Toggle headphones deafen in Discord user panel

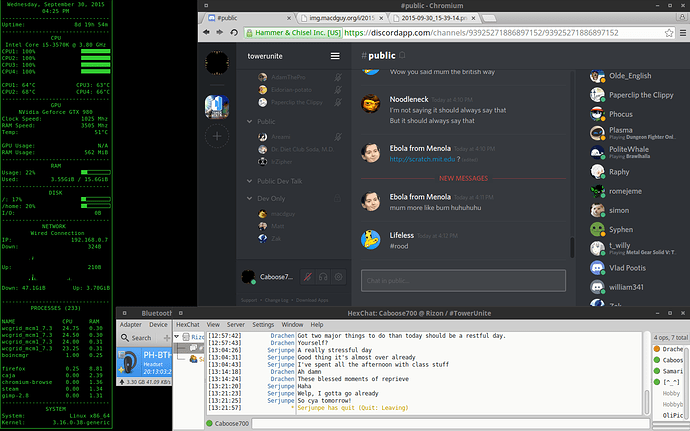(x=323, y=277)
